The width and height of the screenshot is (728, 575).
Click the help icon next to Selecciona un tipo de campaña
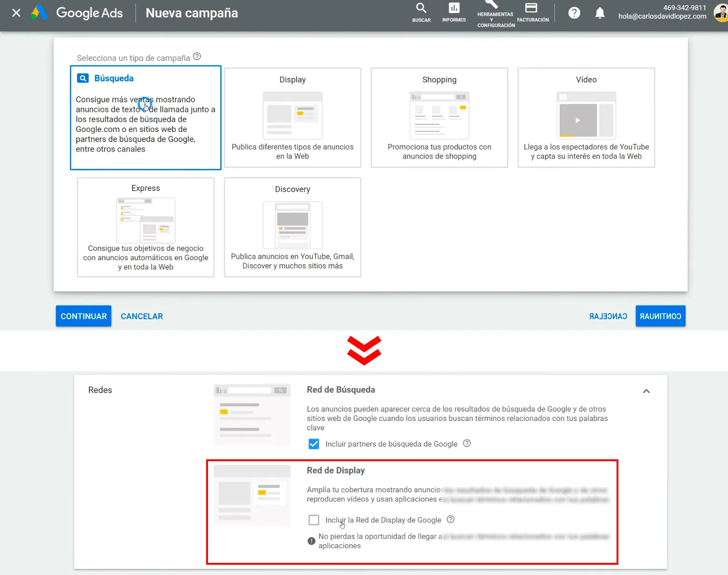tap(197, 56)
